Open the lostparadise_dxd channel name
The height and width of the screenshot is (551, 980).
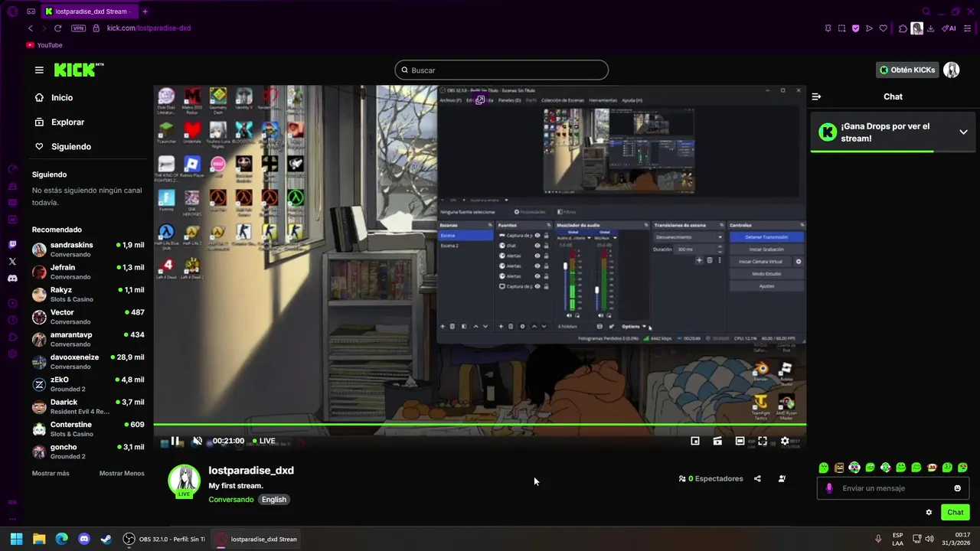point(251,471)
